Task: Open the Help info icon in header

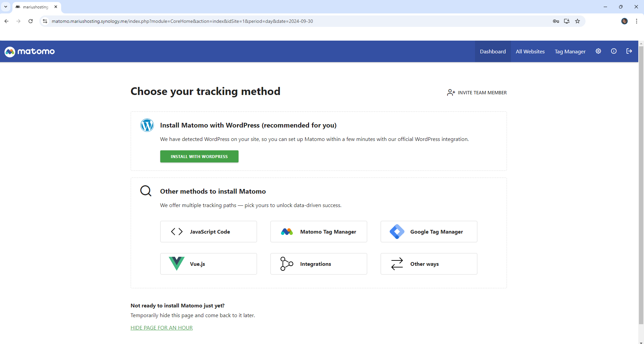Action: [x=614, y=51]
